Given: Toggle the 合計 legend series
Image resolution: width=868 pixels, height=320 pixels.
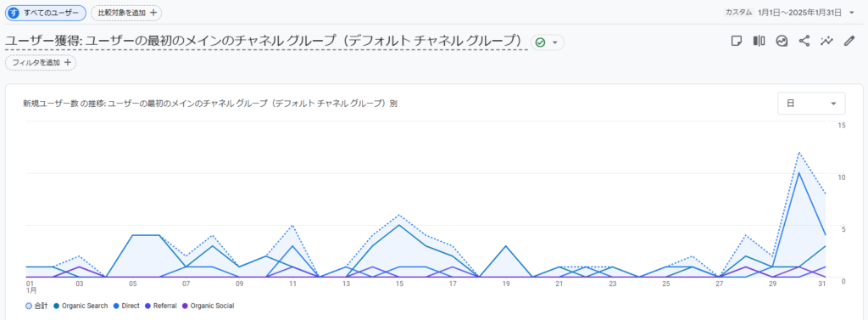Looking at the screenshot, I should [37, 306].
